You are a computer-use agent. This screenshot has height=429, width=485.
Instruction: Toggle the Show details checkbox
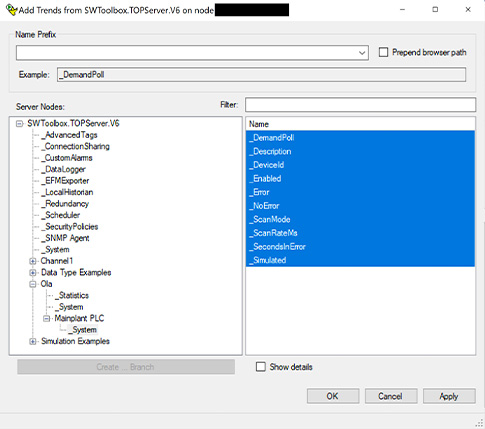click(x=261, y=367)
